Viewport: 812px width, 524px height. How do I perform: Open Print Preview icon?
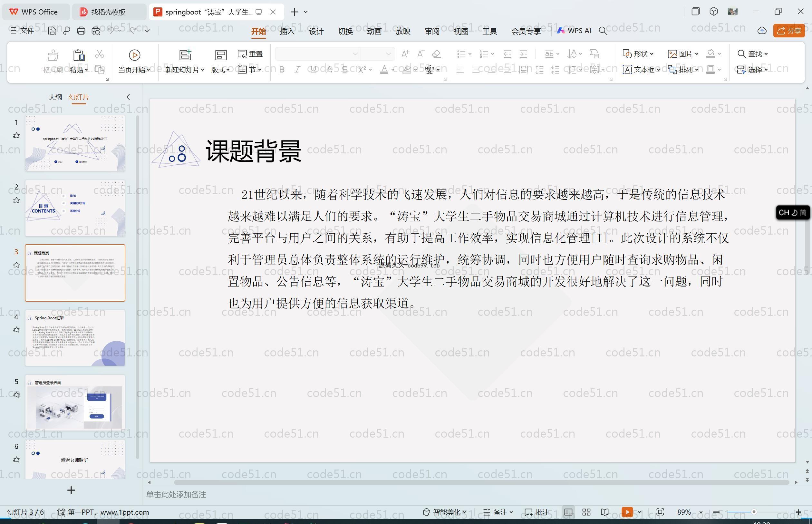point(96,31)
